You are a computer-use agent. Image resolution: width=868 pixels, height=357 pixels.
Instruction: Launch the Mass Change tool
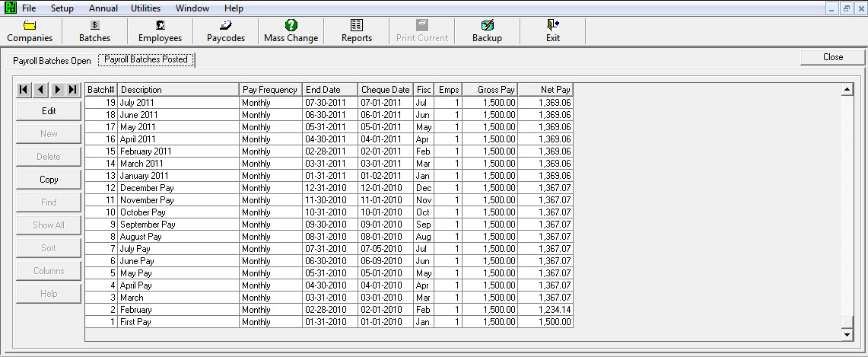click(291, 31)
